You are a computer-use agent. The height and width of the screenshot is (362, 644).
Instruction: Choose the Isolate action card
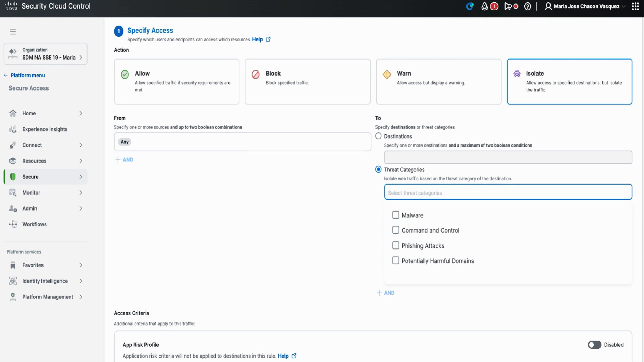tap(570, 81)
